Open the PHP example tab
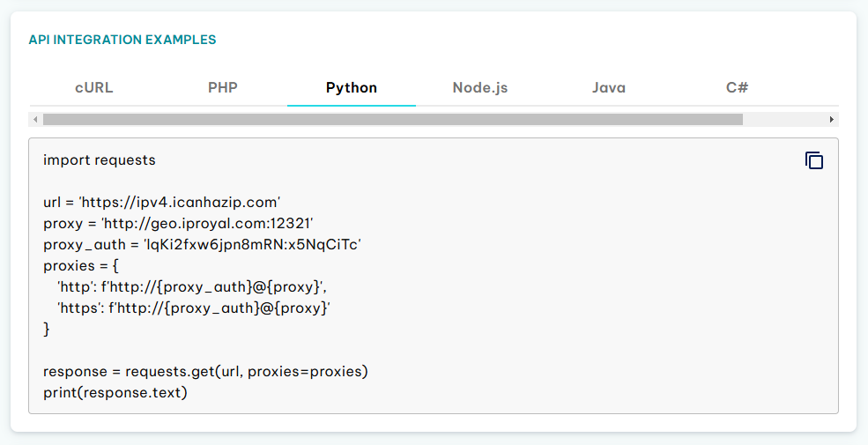868x445 pixels. click(x=223, y=87)
